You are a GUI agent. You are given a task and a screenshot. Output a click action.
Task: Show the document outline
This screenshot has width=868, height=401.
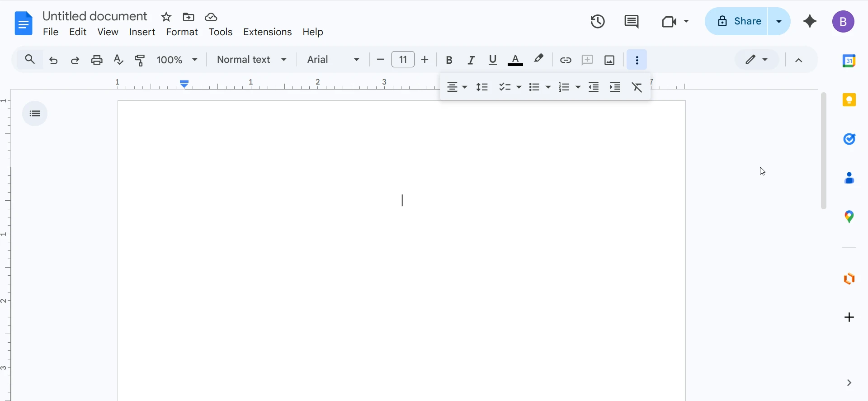tap(35, 113)
